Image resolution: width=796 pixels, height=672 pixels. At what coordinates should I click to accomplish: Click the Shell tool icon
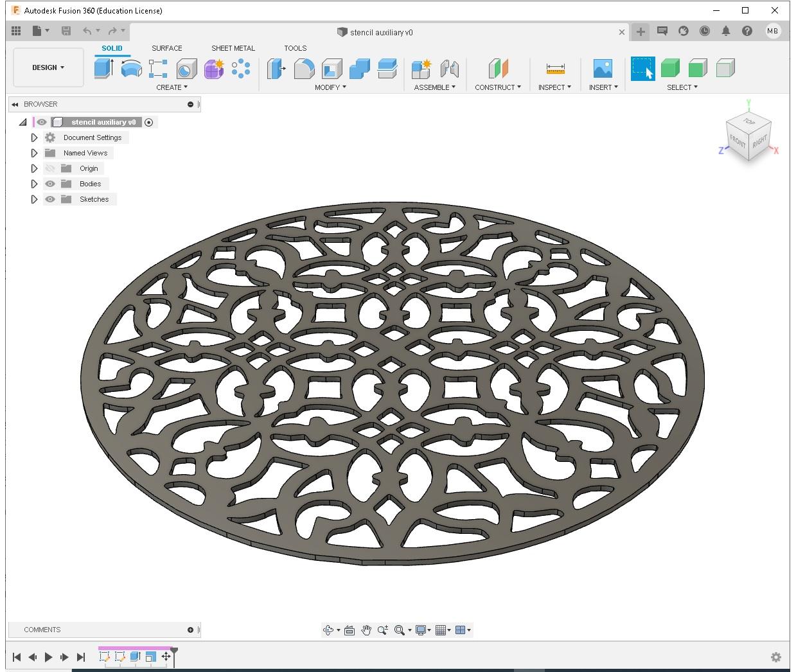[332, 68]
